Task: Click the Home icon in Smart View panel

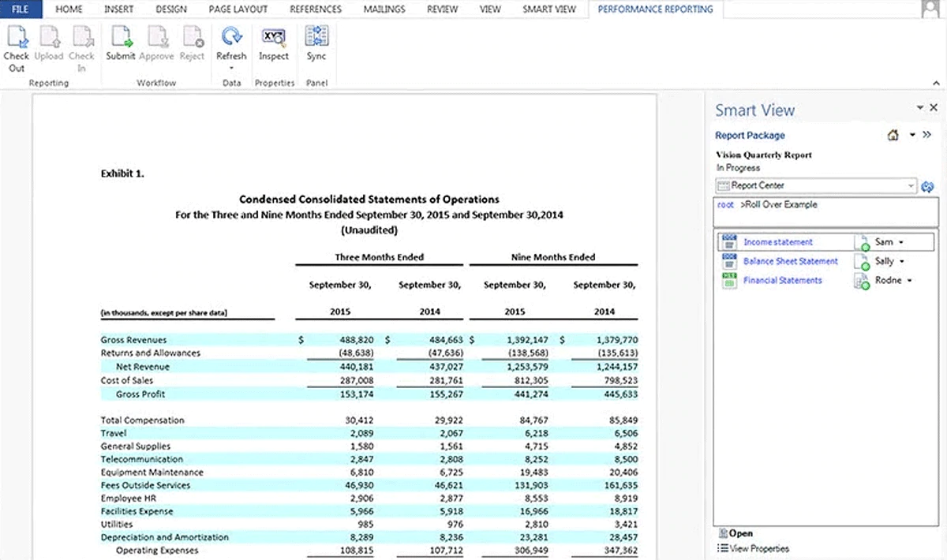Action: (893, 136)
